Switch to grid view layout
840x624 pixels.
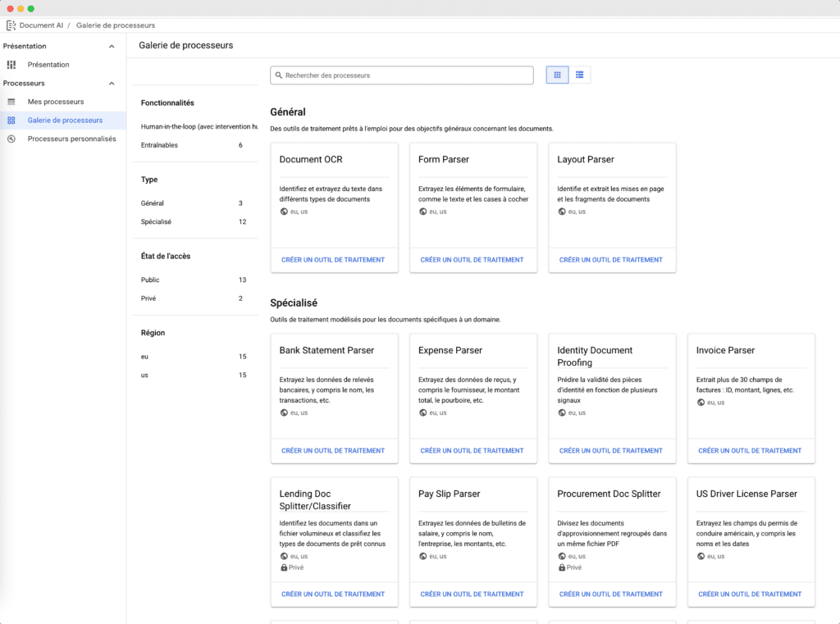(x=557, y=75)
